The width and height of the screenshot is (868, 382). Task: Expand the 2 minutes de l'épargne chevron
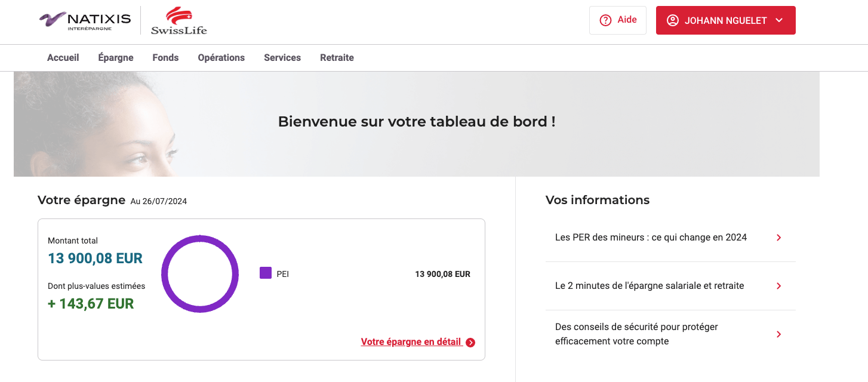click(778, 286)
